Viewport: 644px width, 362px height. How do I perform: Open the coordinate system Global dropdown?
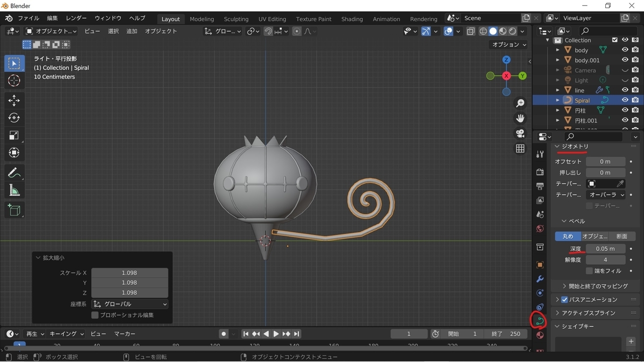tap(129, 304)
